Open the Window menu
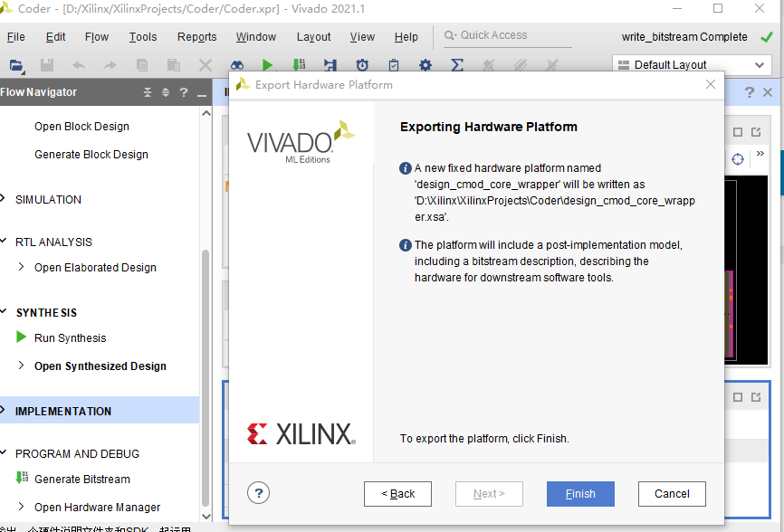 coord(256,37)
